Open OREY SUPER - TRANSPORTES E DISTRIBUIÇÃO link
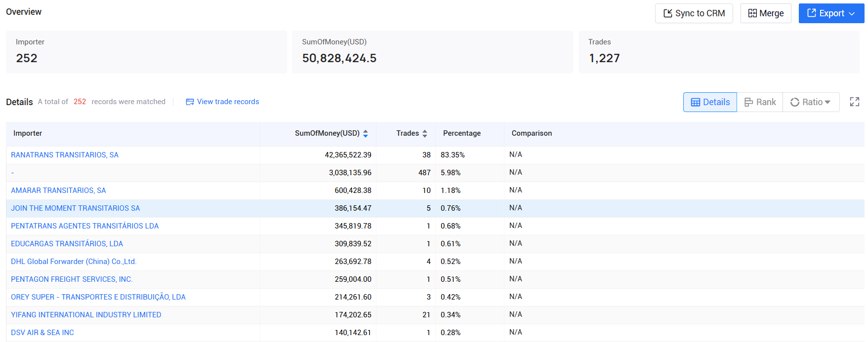The width and height of the screenshot is (868, 342). 98,297
